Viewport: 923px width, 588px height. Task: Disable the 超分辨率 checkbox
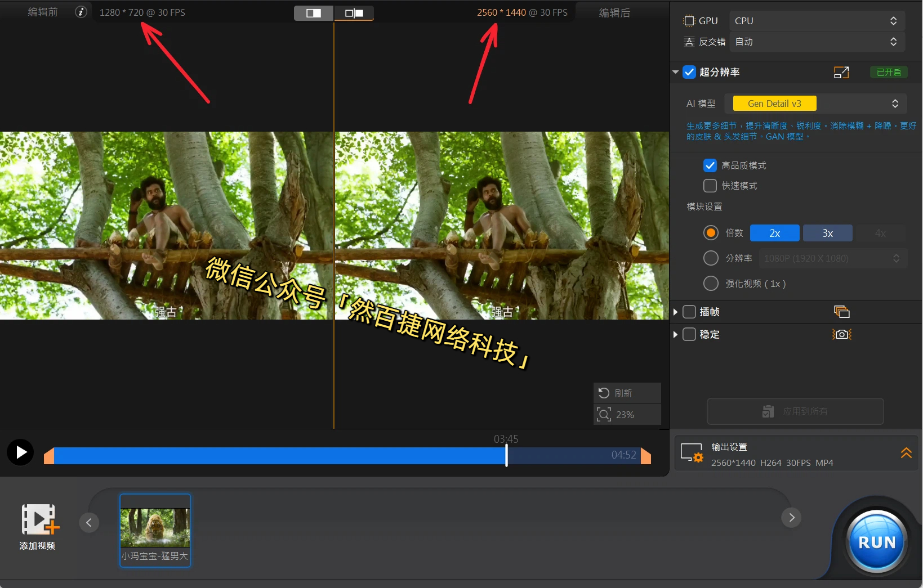[689, 72]
